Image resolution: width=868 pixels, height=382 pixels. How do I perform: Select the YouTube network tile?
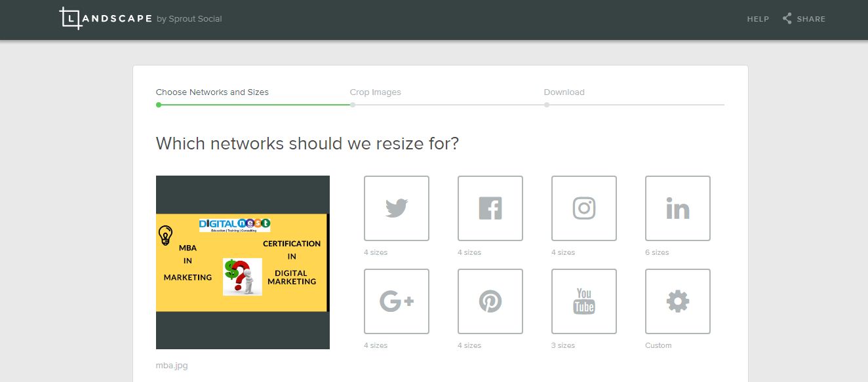[584, 301]
